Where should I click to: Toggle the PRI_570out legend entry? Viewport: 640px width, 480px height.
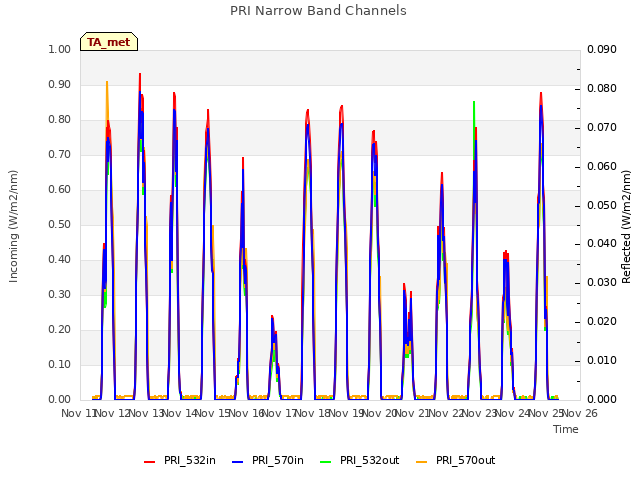point(456,460)
